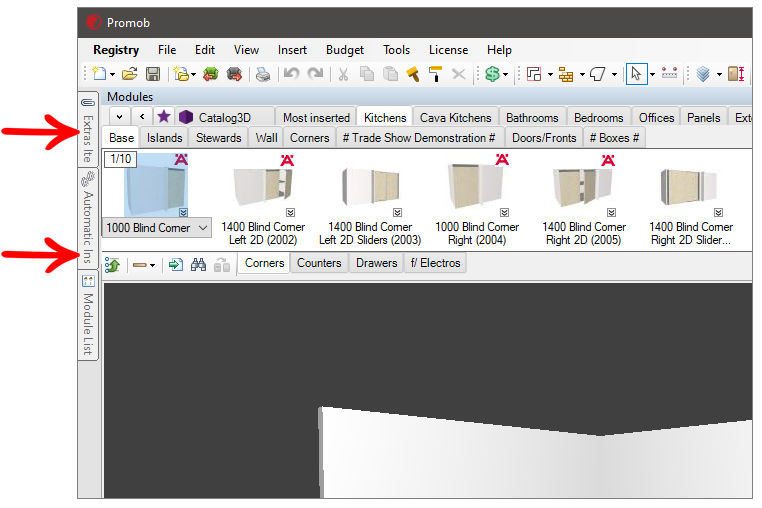Open the Insert menu

point(292,50)
